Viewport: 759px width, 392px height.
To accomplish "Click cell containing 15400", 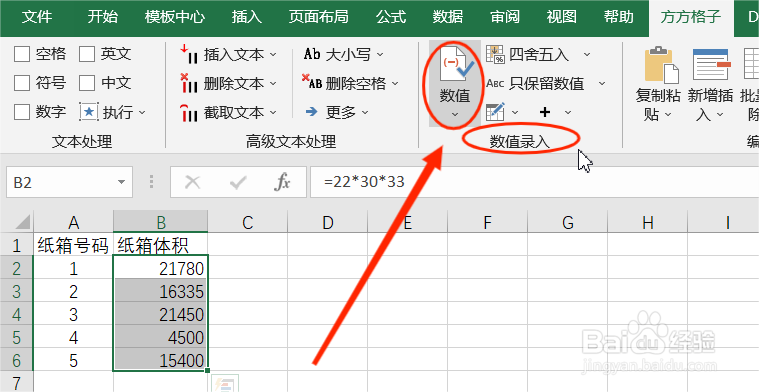I will 161,360.
